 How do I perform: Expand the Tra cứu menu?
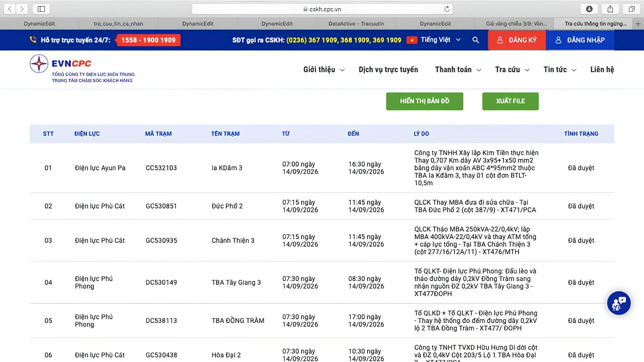(x=513, y=70)
